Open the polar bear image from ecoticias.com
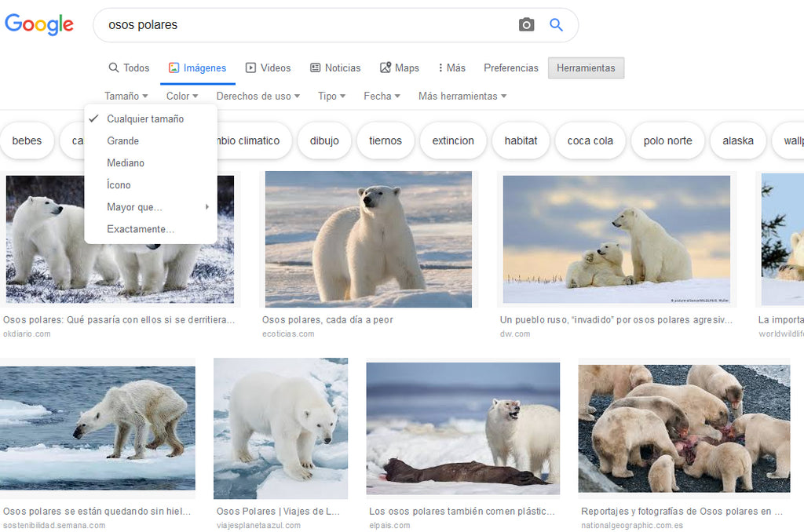The width and height of the screenshot is (804, 532). (368, 239)
